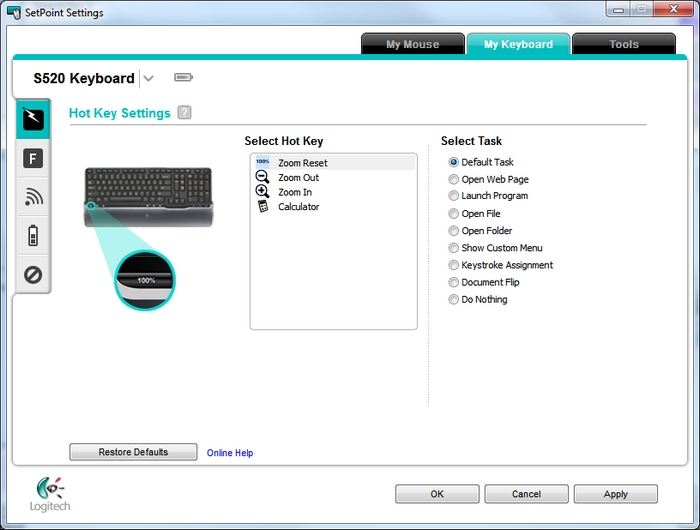This screenshot has height=530, width=700.
Task: Open the F-key settings sidebar icon
Action: click(x=33, y=159)
